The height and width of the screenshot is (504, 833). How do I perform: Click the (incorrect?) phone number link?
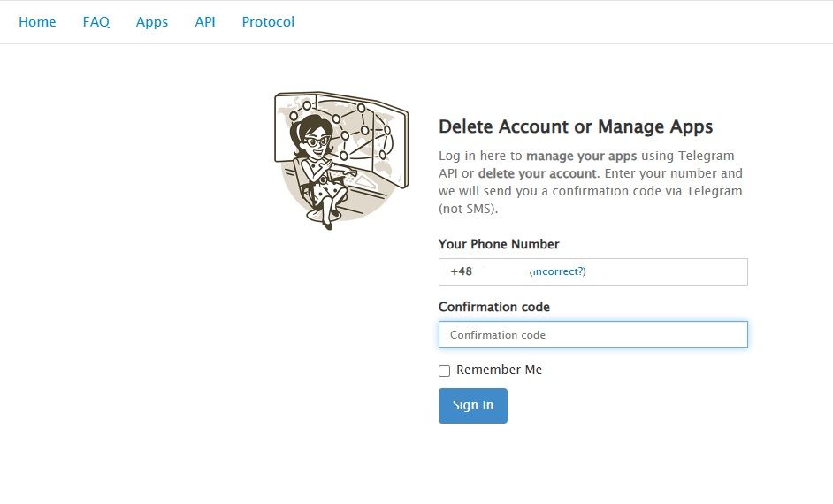558,271
